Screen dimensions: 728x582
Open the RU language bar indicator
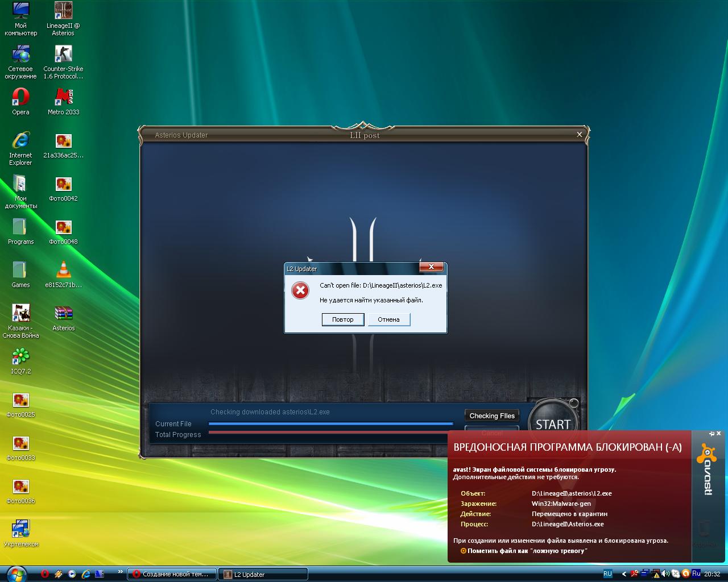607,574
